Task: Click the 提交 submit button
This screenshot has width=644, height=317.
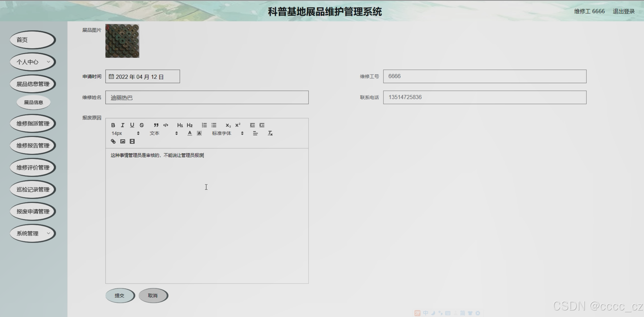Action: point(119,296)
